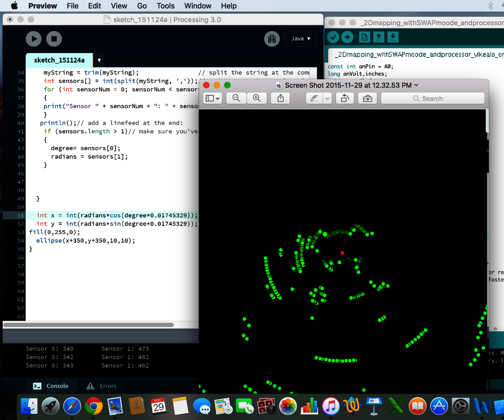Click the Search field in Preview's toolbar
The width and height of the screenshot is (504, 420).
[x=432, y=98]
